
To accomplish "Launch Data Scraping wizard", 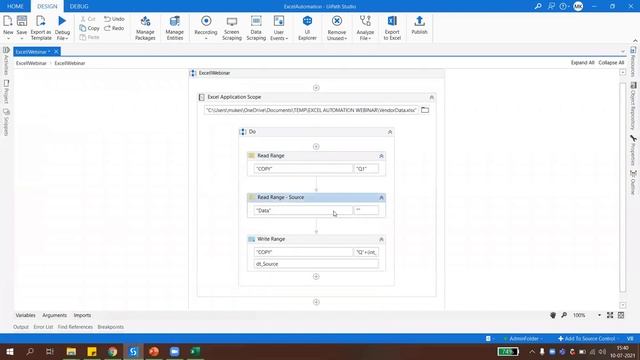I will click(256, 27).
